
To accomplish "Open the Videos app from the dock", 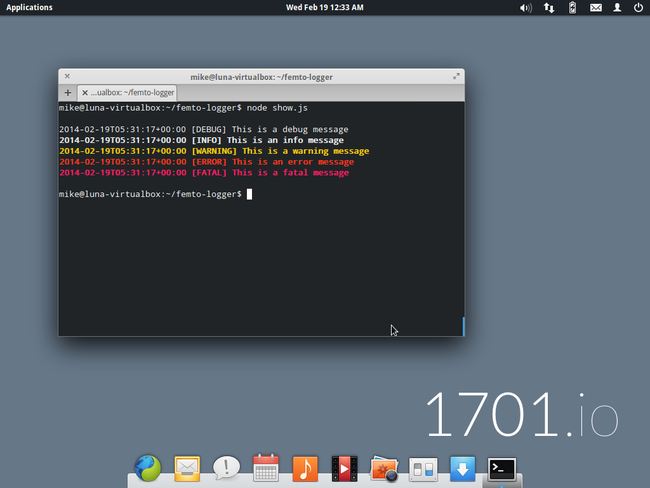I will coord(344,467).
